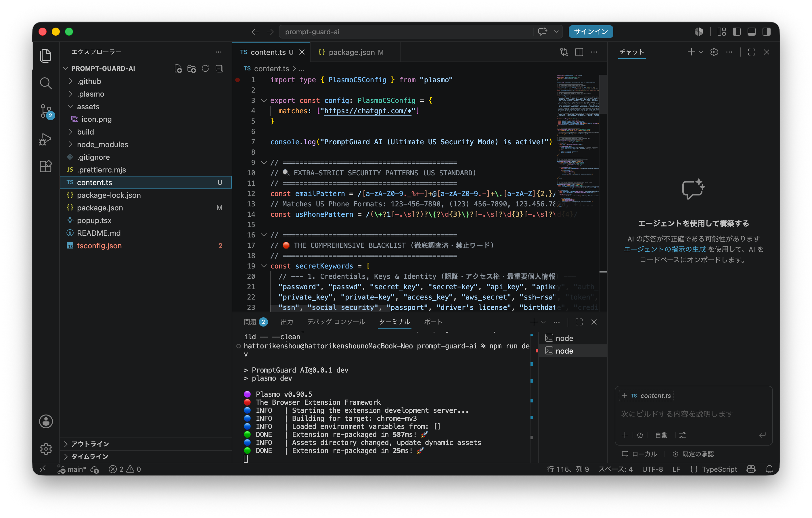Expand the タイムライン section
This screenshot has width=812, height=518.
click(x=146, y=457)
